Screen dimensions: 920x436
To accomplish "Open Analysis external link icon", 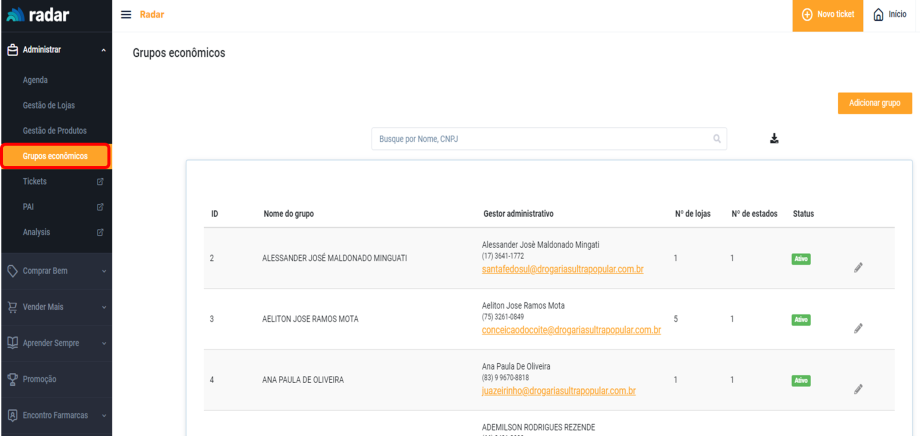I will pyautogui.click(x=100, y=233).
